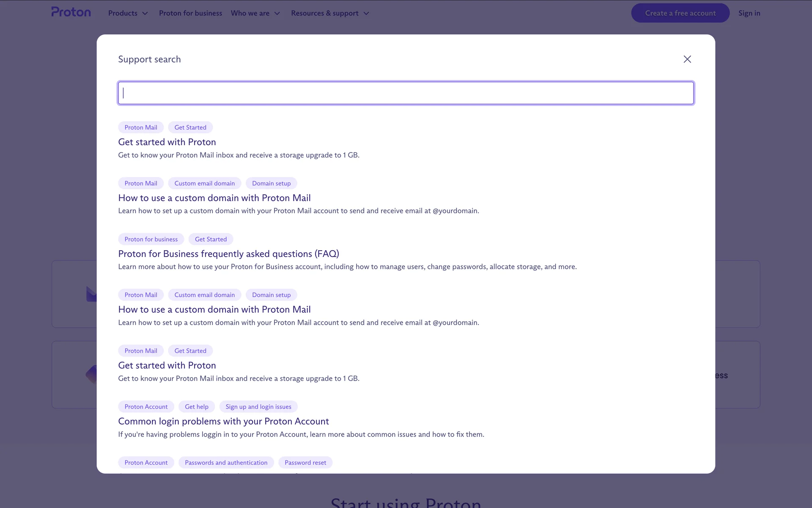Open Proton for Business FAQ article
This screenshot has width=812, height=508.
tap(228, 254)
